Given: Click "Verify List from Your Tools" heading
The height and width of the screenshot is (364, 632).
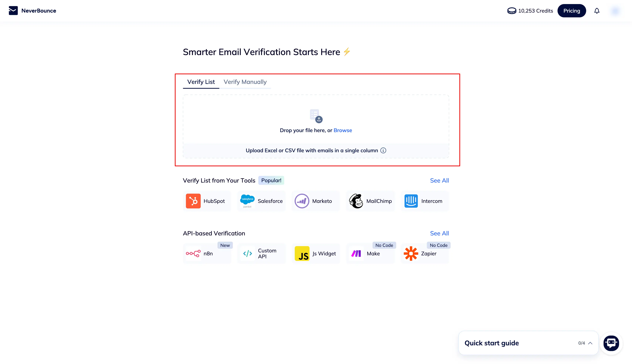Looking at the screenshot, I should (219, 181).
